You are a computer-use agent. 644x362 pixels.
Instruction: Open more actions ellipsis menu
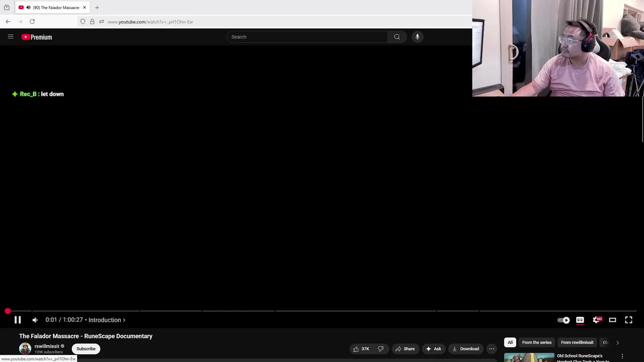(492, 348)
